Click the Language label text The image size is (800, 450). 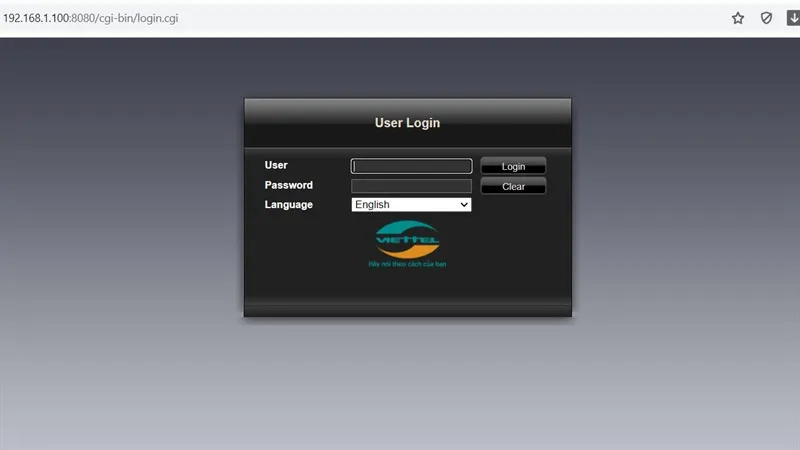pos(288,205)
